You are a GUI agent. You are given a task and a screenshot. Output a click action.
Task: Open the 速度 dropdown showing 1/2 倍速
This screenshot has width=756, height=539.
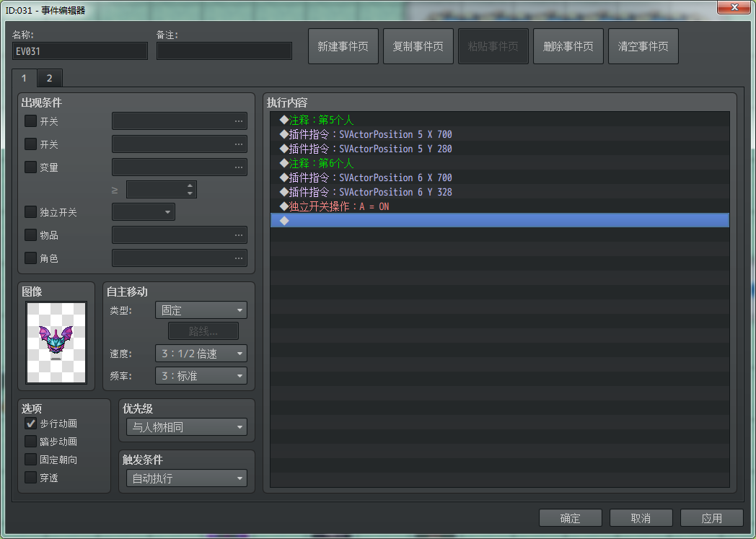(201, 354)
